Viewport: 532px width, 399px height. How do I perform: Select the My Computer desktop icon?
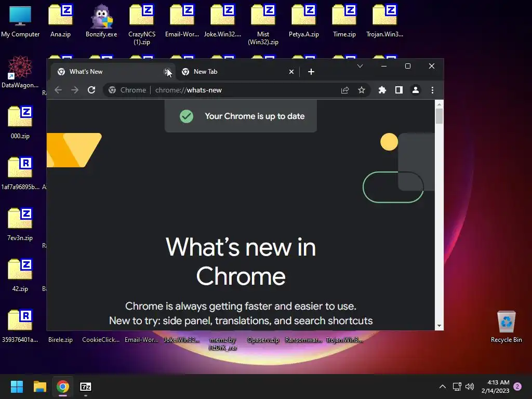point(20,20)
